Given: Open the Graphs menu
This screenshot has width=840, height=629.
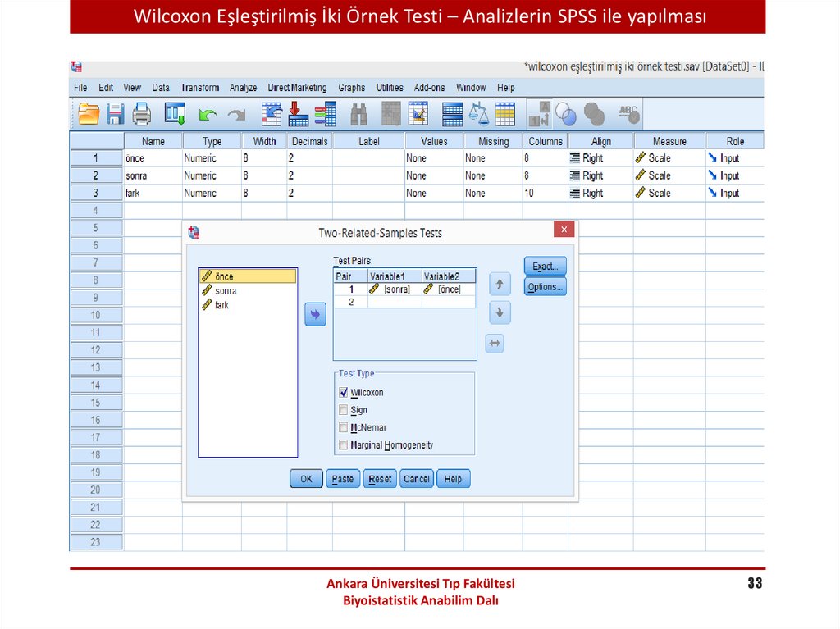Looking at the screenshot, I should click(x=351, y=88).
